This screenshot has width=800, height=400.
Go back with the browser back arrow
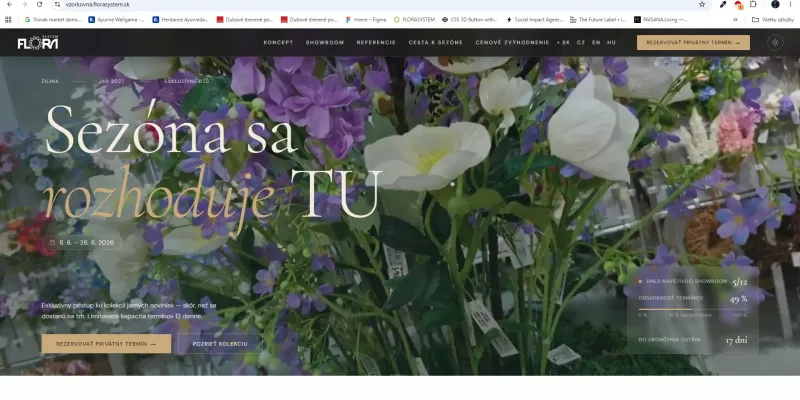(9, 5)
